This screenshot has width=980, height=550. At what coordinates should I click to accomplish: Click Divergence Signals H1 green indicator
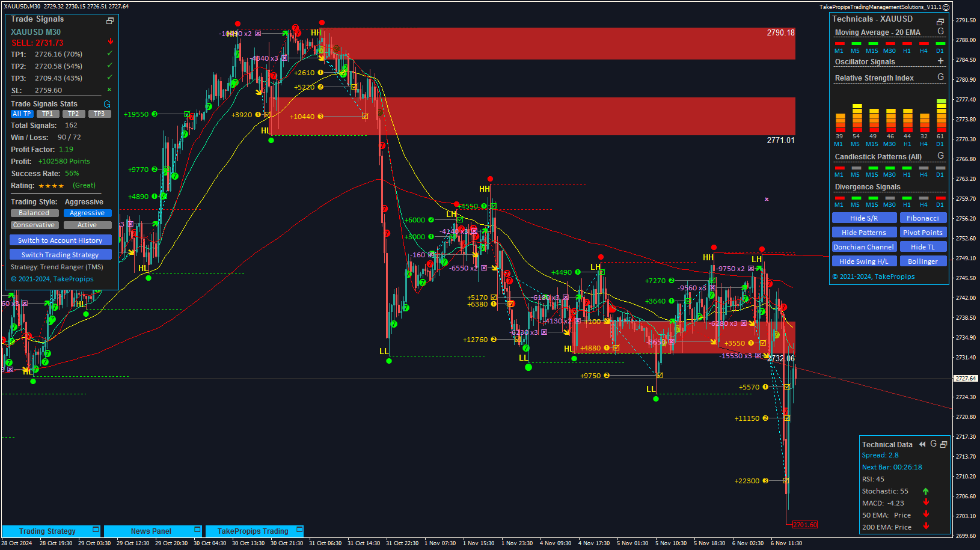tap(907, 197)
